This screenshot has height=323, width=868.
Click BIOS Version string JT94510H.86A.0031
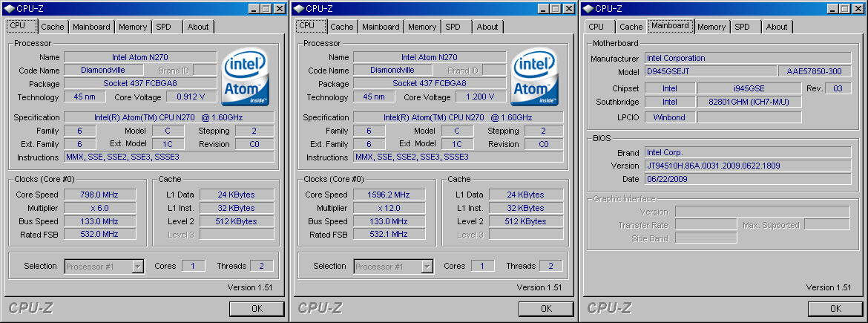[x=748, y=166]
